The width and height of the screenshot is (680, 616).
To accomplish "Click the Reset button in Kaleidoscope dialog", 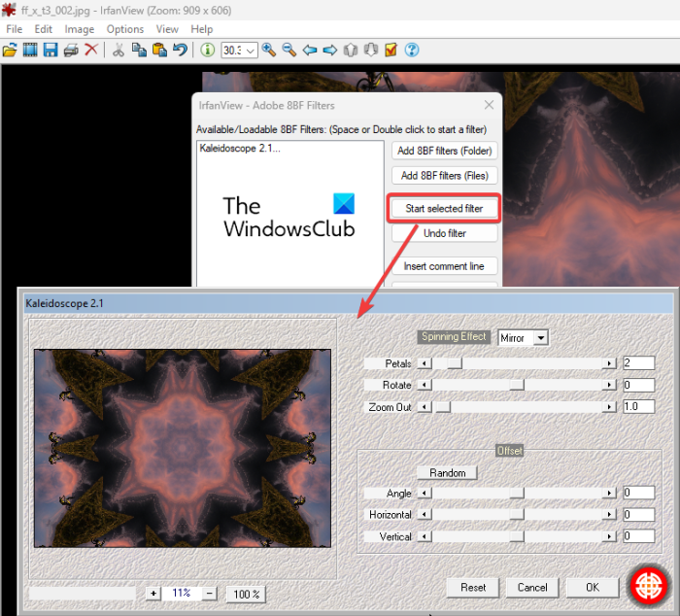I will 473,587.
